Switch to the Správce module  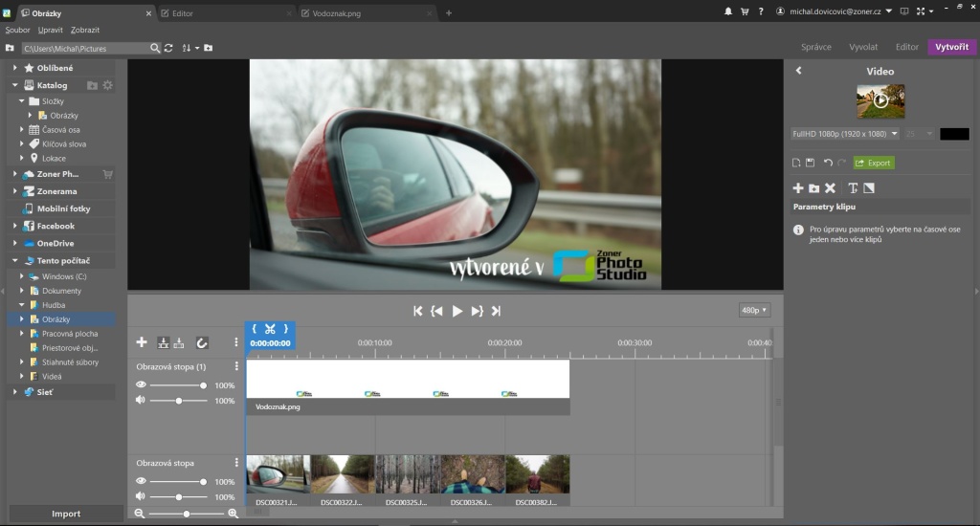[816, 47]
